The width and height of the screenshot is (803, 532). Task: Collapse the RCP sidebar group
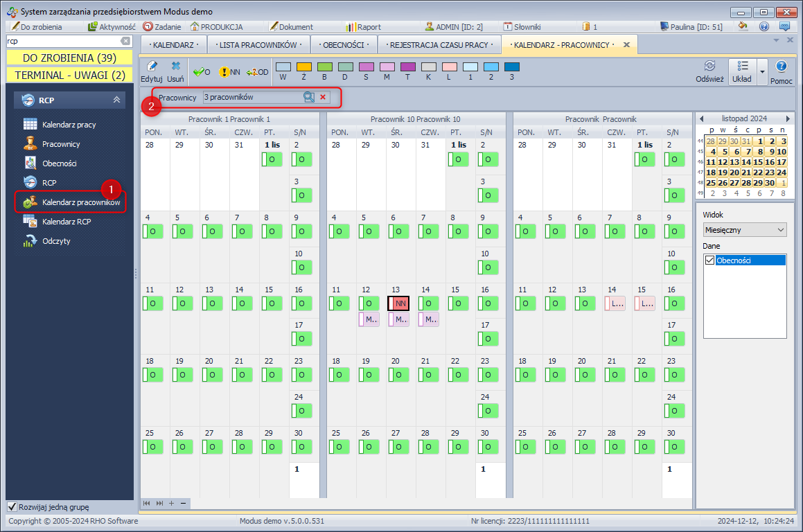pos(116,100)
